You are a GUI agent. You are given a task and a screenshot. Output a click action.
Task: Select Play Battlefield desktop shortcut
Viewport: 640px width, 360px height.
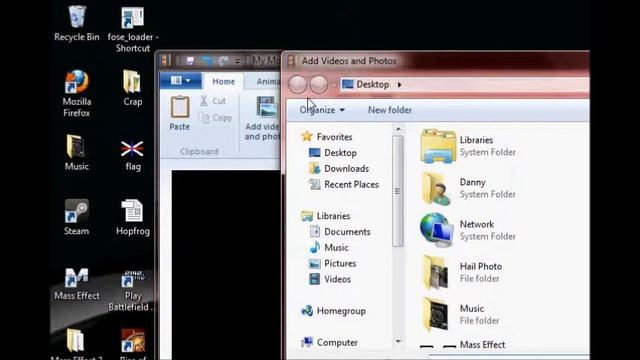(131, 291)
